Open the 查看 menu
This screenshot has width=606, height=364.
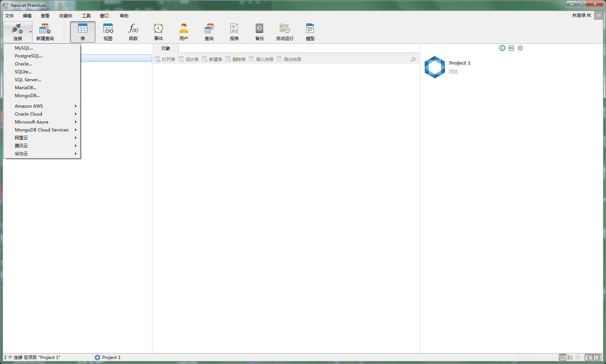point(45,16)
